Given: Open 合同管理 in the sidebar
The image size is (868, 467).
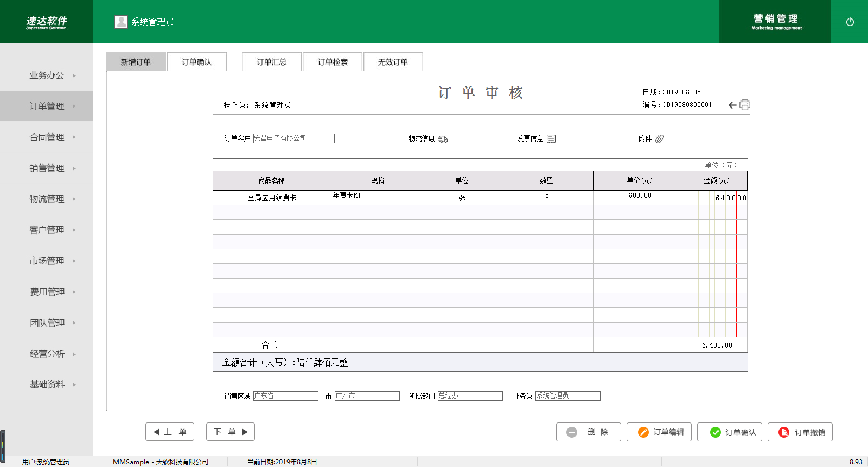Looking at the screenshot, I should pos(47,137).
